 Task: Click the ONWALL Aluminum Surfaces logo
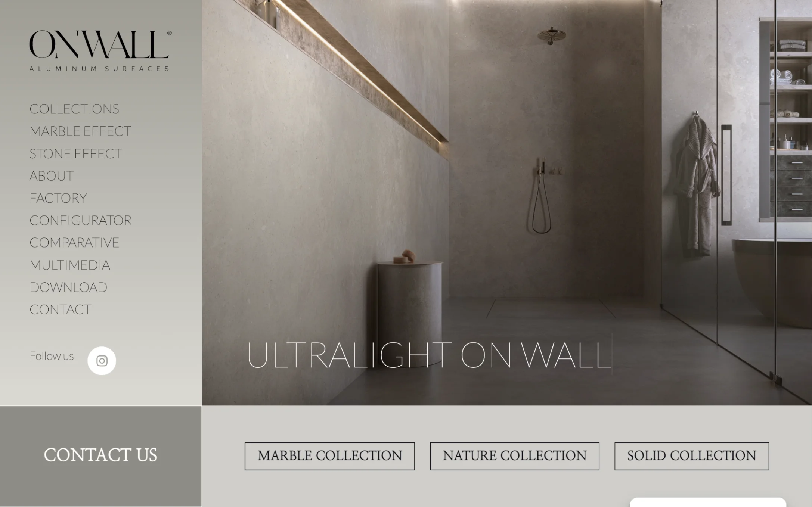[100, 51]
